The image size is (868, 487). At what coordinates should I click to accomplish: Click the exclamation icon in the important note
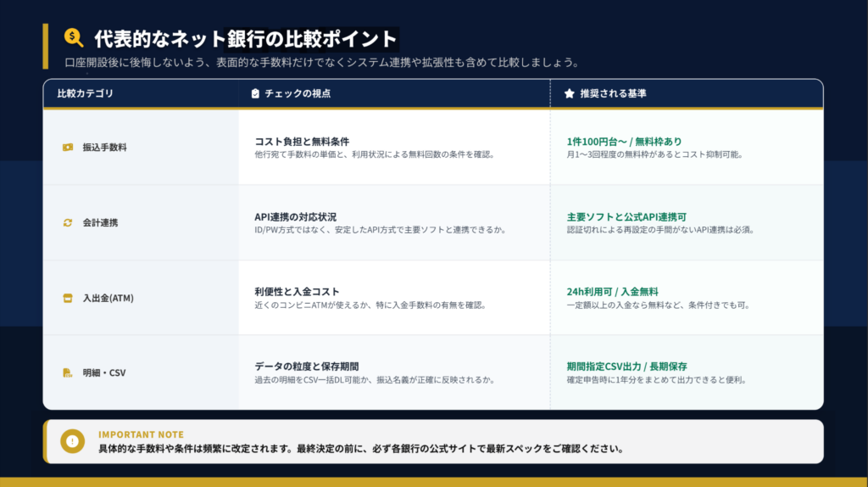pyautogui.click(x=72, y=441)
